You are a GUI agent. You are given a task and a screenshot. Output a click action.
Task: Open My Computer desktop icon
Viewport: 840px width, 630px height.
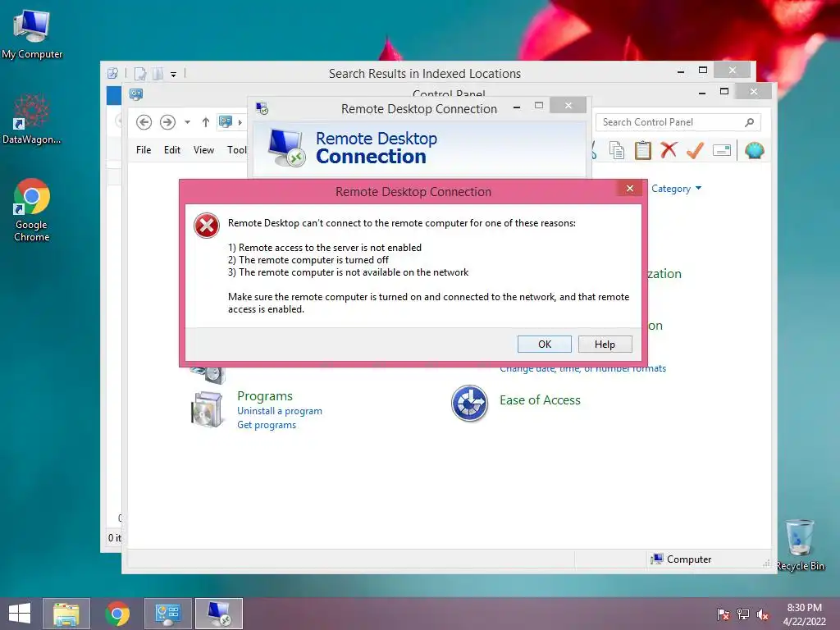tap(32, 34)
